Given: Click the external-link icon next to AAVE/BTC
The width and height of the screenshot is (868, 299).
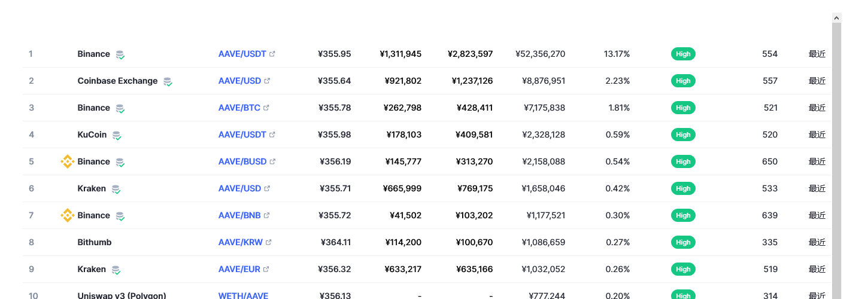Looking at the screenshot, I should (266, 108).
